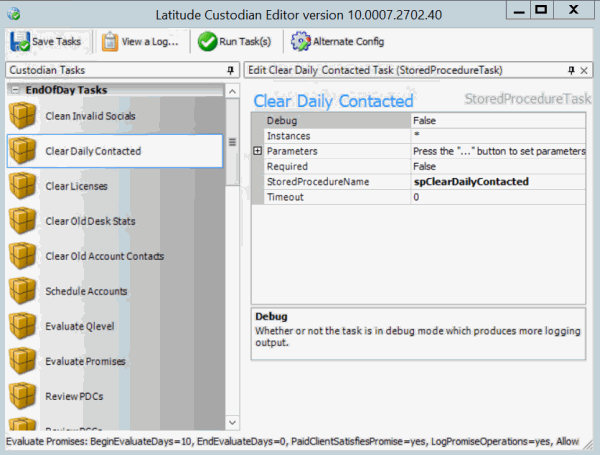The image size is (600, 455).
Task: Click the Clear Old Account Contacts label
Action: pos(104,256)
